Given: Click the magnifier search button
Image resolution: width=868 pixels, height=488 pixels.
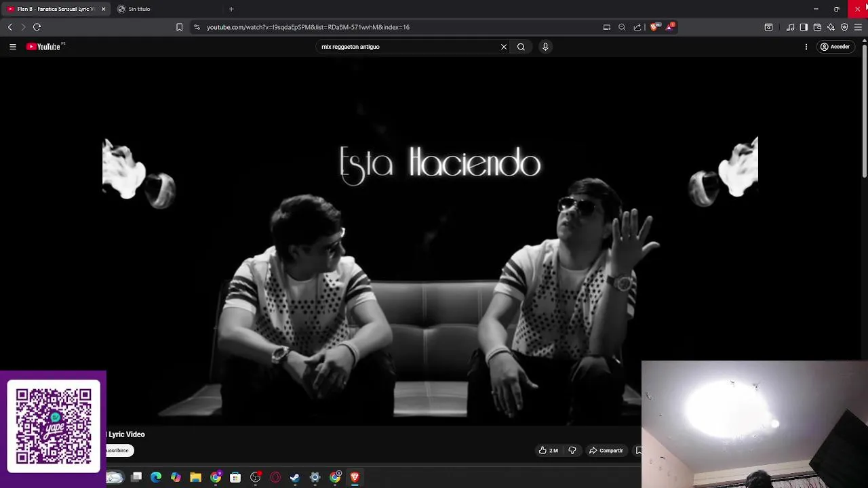Looking at the screenshot, I should click(521, 47).
